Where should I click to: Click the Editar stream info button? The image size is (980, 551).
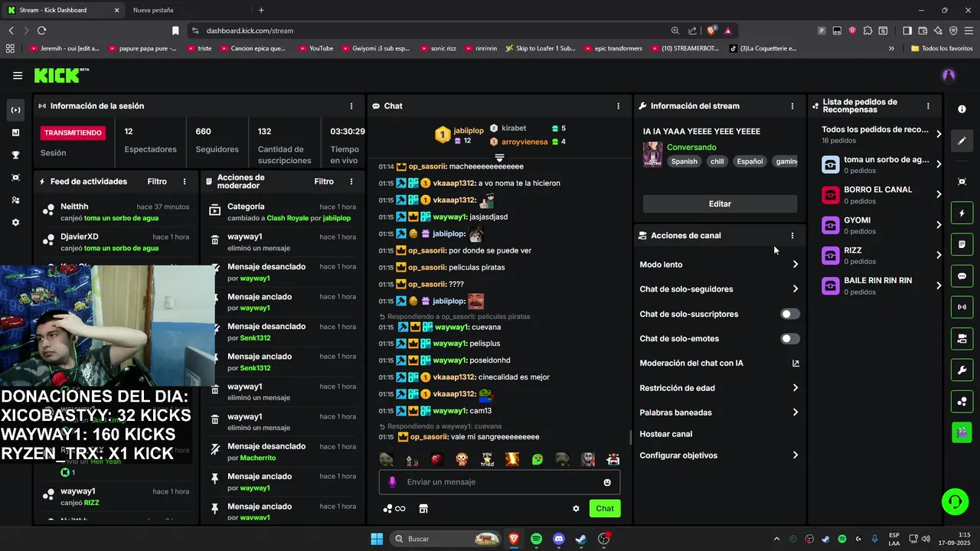click(720, 204)
